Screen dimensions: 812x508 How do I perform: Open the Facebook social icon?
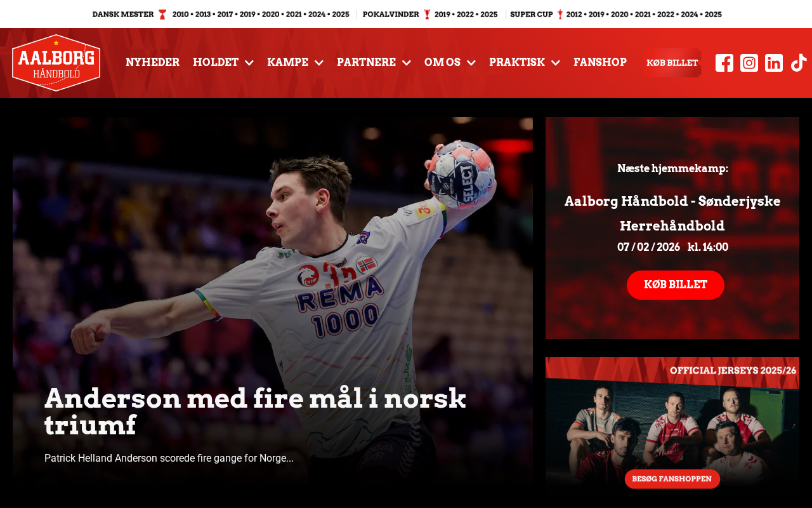tap(724, 63)
